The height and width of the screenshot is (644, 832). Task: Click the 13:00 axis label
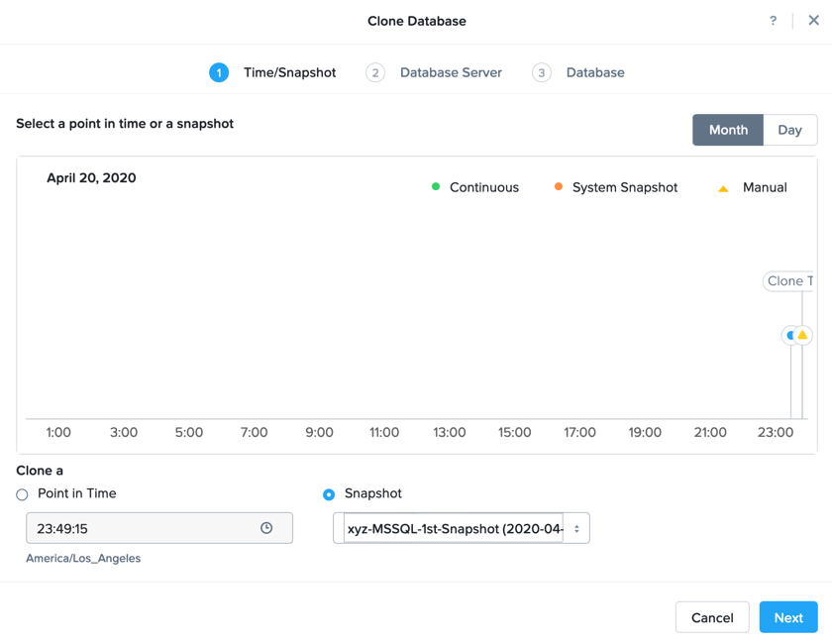pyautogui.click(x=450, y=433)
